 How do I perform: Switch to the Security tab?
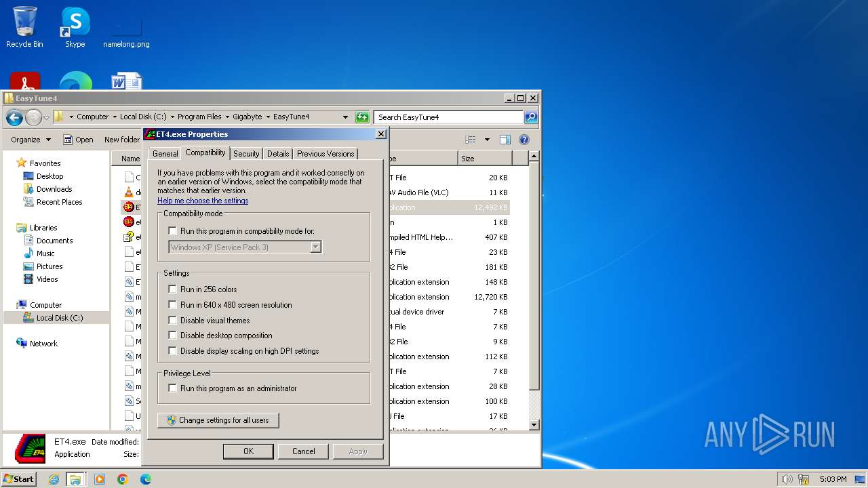click(x=246, y=154)
